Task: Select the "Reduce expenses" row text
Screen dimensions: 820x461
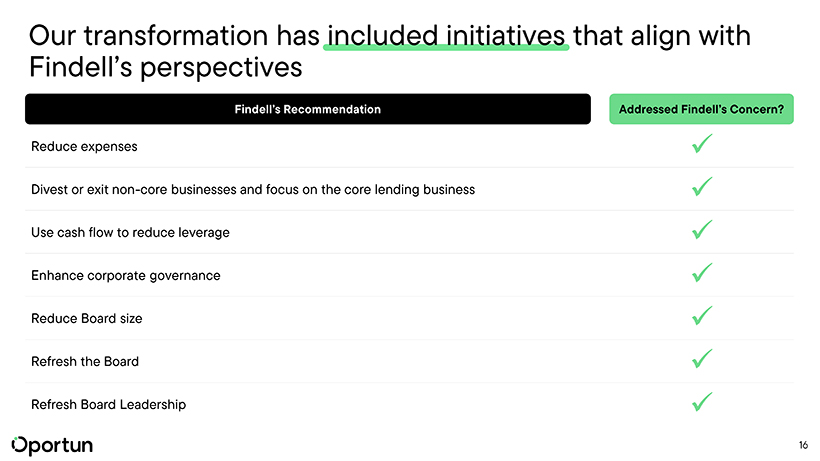Action: [84, 147]
